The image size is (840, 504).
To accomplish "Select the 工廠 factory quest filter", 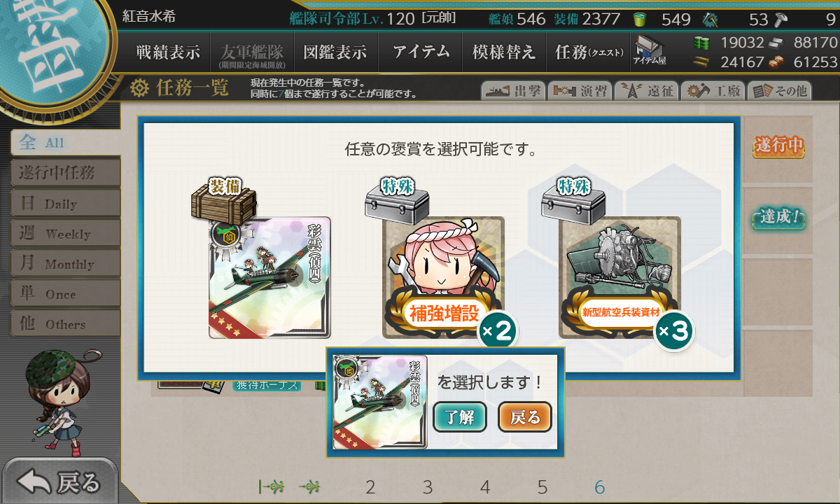I will pos(712,91).
